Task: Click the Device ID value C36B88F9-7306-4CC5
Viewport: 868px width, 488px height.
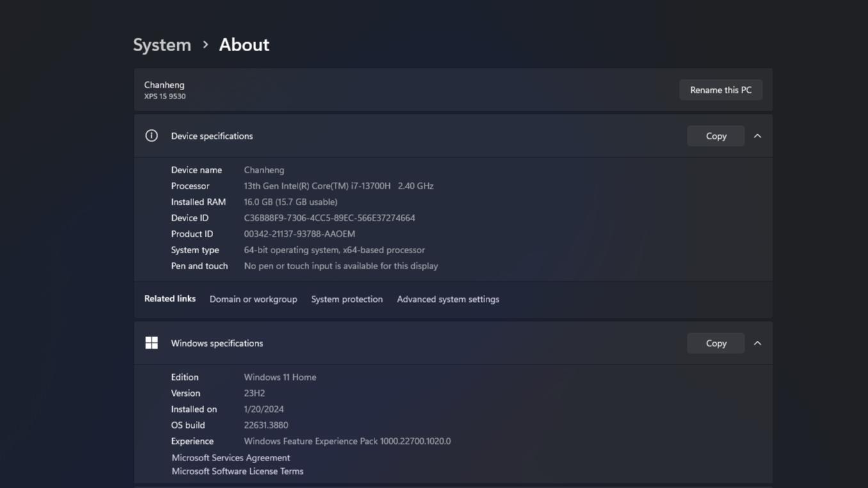Action: pos(329,217)
